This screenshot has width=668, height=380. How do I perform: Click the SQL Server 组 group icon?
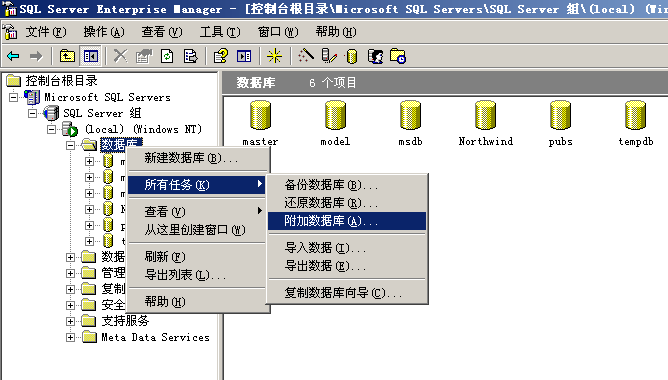pyautogui.click(x=52, y=113)
